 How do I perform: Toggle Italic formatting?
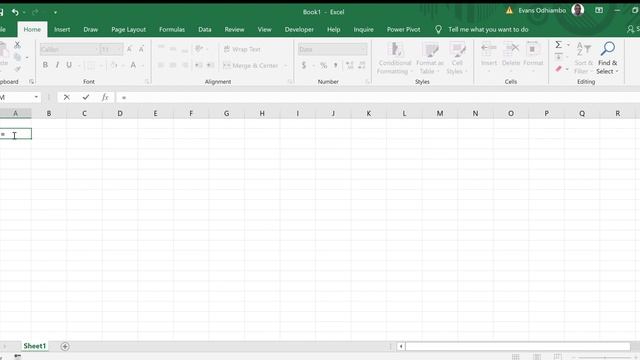(57, 65)
